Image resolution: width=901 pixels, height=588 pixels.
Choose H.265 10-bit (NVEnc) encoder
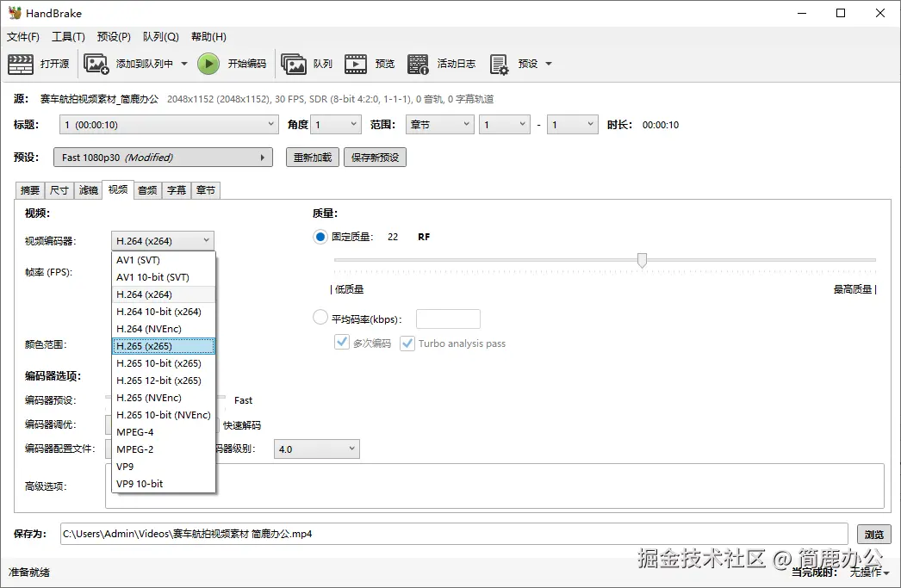163,415
